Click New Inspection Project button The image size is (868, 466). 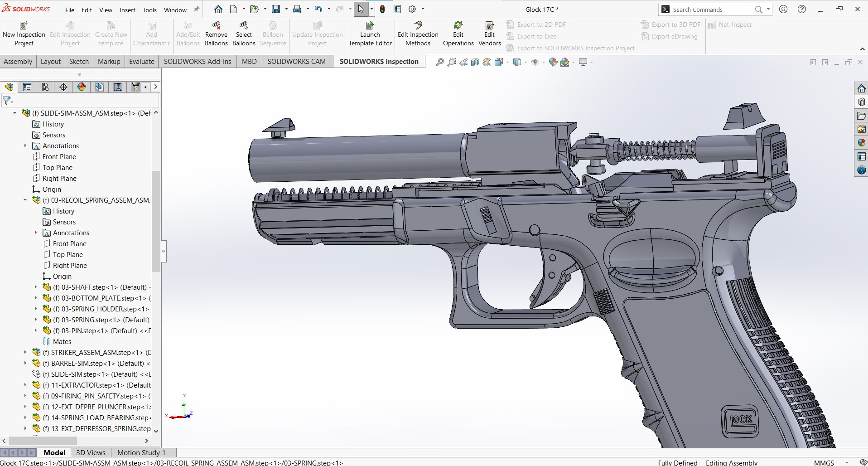click(24, 34)
